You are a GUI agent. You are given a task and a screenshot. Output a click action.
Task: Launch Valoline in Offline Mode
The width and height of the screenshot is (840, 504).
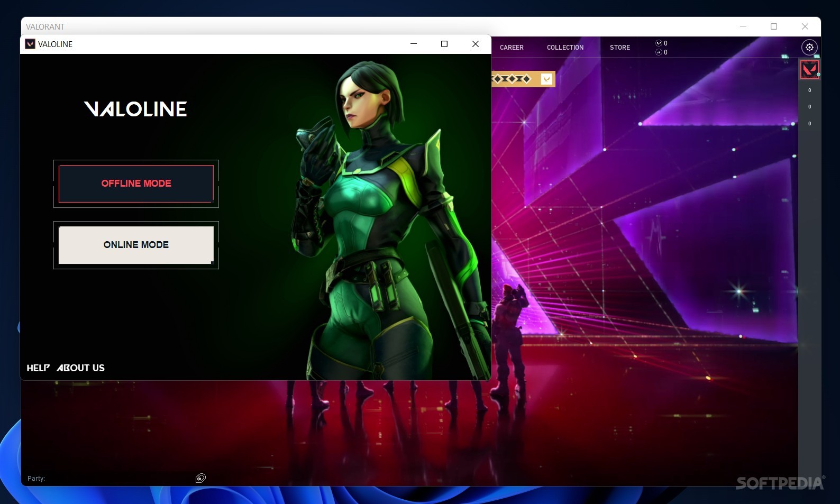coord(136,184)
